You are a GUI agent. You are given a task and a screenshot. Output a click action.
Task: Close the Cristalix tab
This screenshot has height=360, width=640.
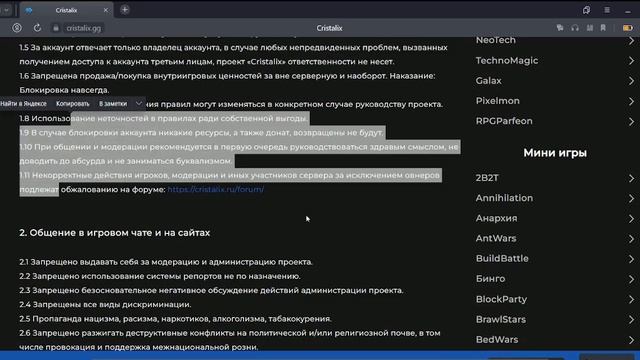click(106, 10)
